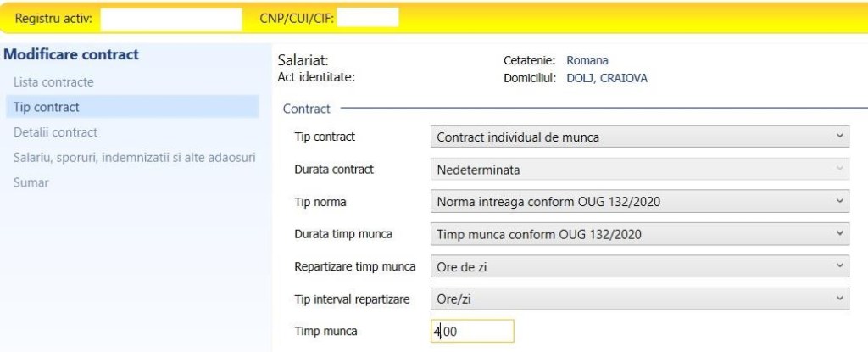
Task: Expand the Tip interval repartizare dropdown
Action: click(x=639, y=299)
